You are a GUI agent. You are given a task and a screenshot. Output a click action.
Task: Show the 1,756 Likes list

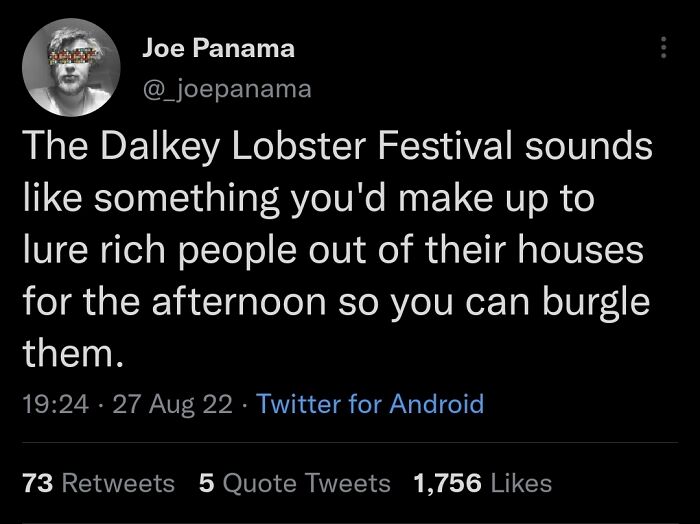[482, 483]
